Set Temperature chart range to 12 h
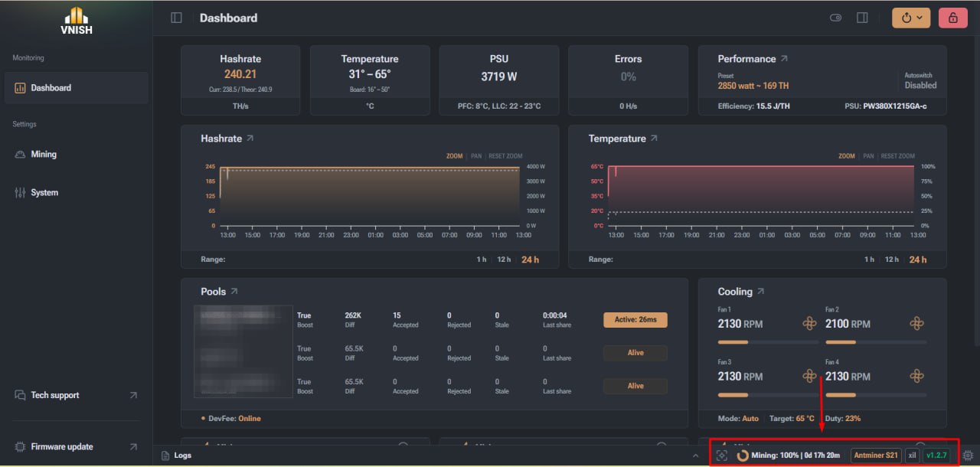The height and width of the screenshot is (467, 980). tap(892, 260)
